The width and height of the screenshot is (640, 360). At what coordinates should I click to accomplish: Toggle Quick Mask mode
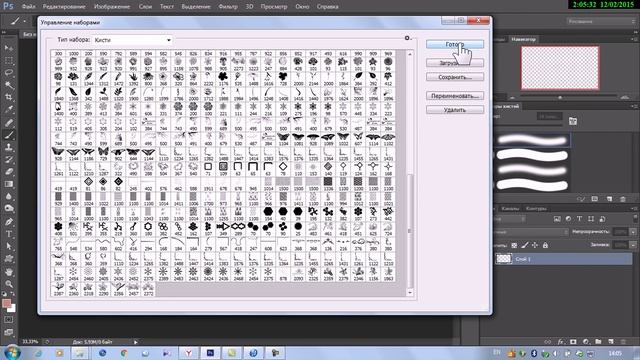[9, 320]
